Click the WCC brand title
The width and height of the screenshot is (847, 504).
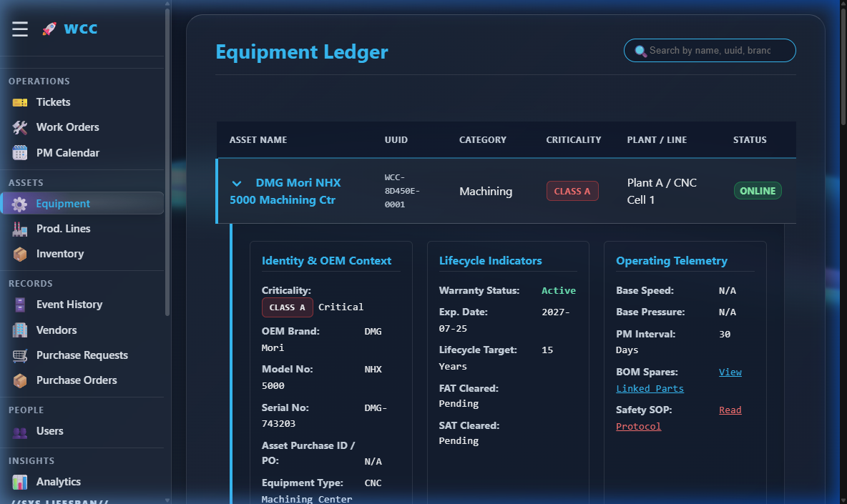click(x=81, y=29)
